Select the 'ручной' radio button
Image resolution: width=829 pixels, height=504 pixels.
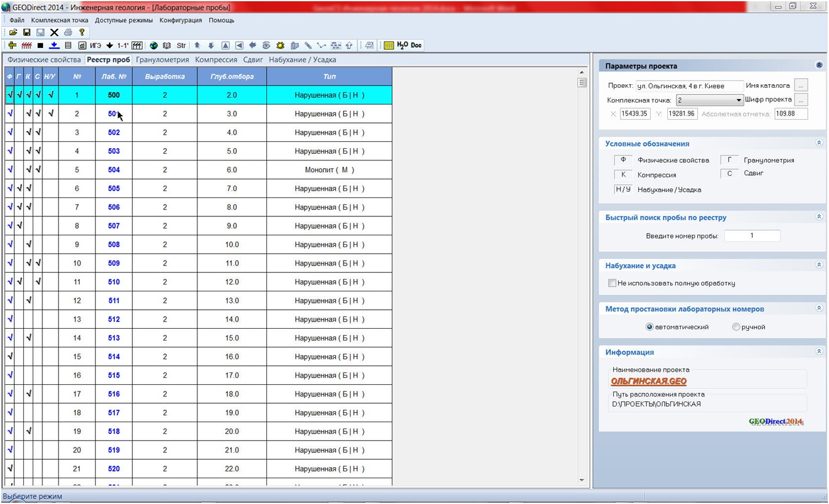[x=736, y=327]
